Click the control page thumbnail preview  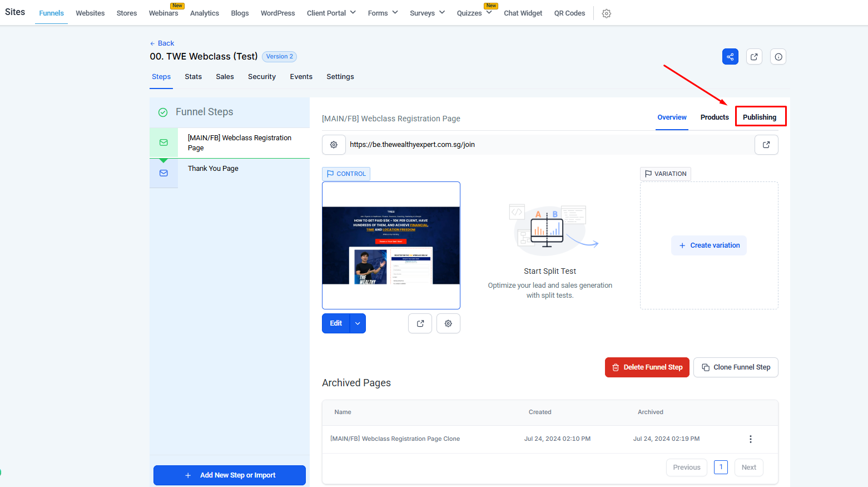tap(391, 245)
